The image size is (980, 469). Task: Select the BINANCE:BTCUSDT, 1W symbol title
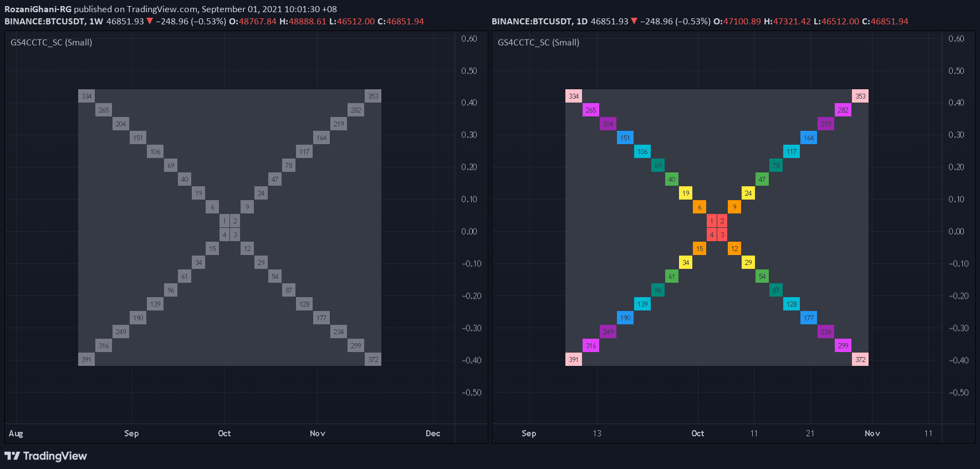point(54,21)
